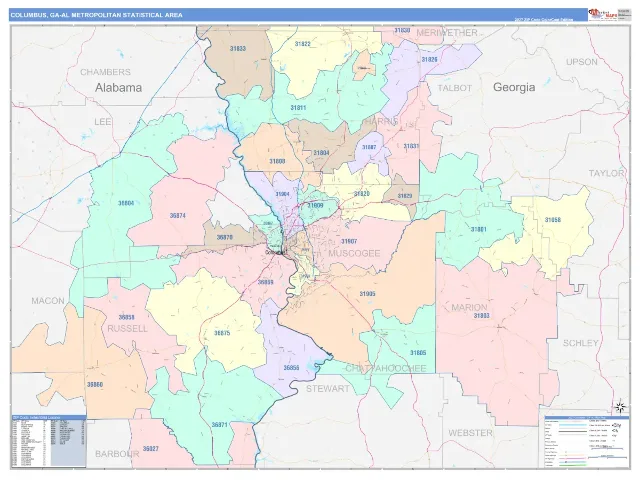Click ZIP code label 36858
640x480 pixels.
[x=126, y=317]
